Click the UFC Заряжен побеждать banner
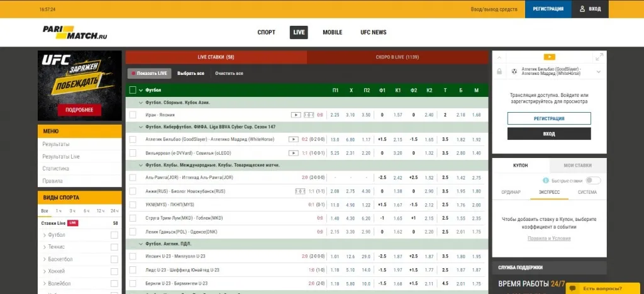 (x=80, y=86)
